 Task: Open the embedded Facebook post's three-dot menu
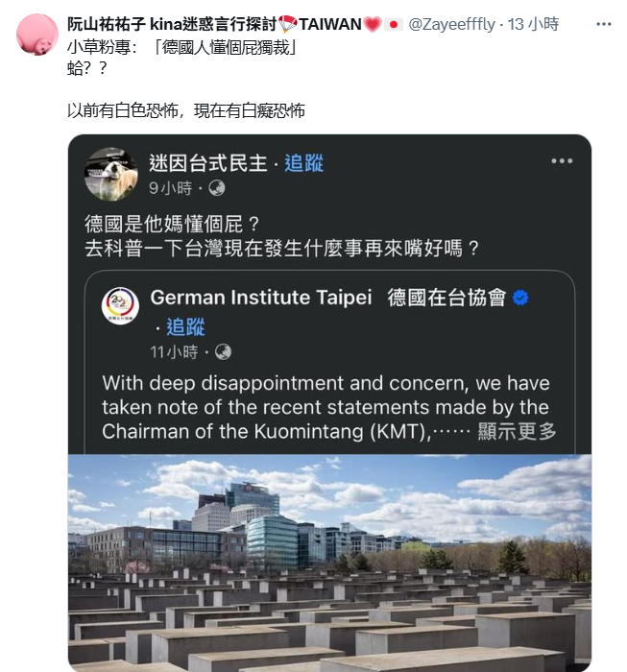pos(562,161)
